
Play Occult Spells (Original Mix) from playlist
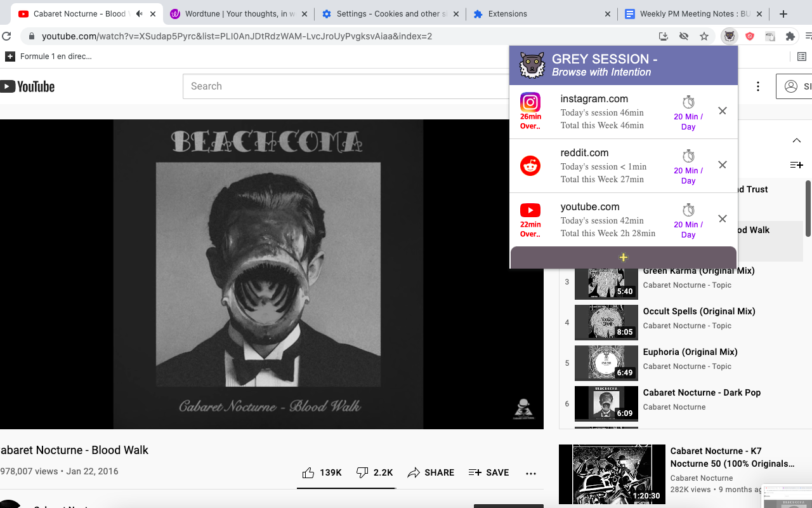(699, 311)
